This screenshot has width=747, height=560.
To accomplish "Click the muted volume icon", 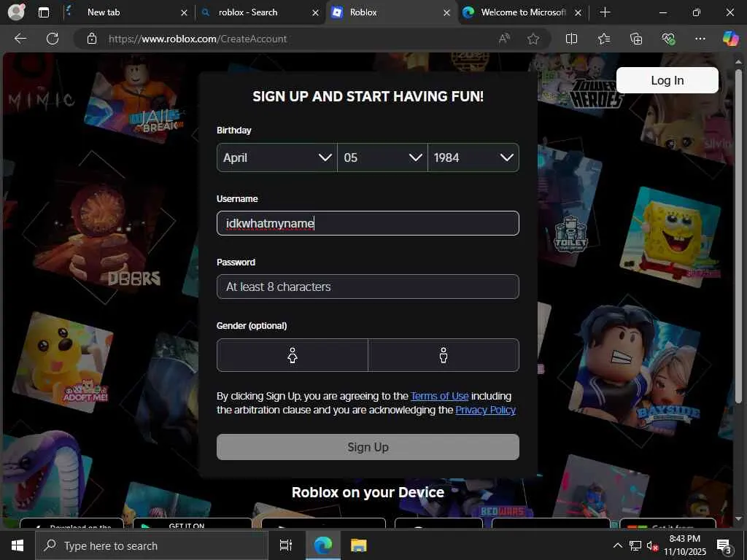I will point(652,545).
